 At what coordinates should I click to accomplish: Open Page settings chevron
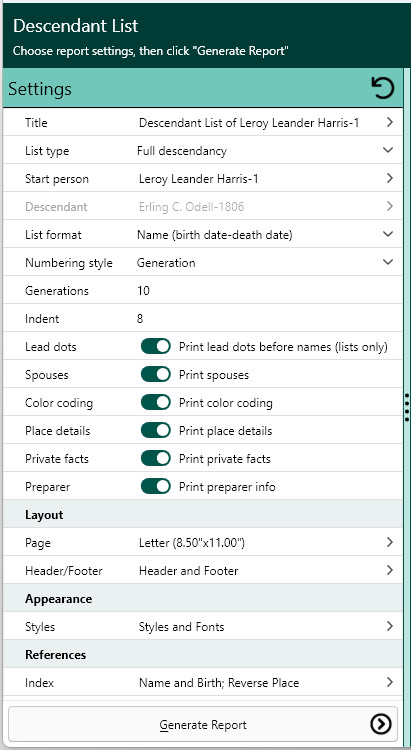[389, 542]
